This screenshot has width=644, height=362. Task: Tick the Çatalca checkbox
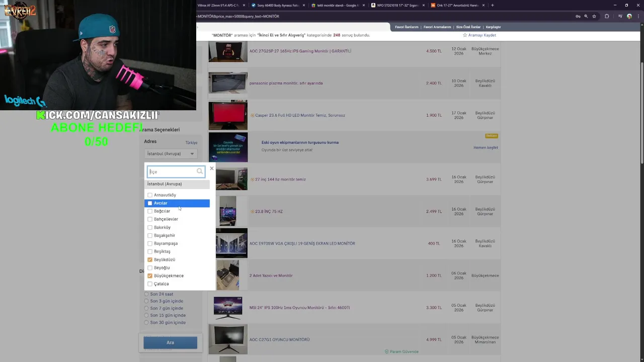(x=150, y=284)
